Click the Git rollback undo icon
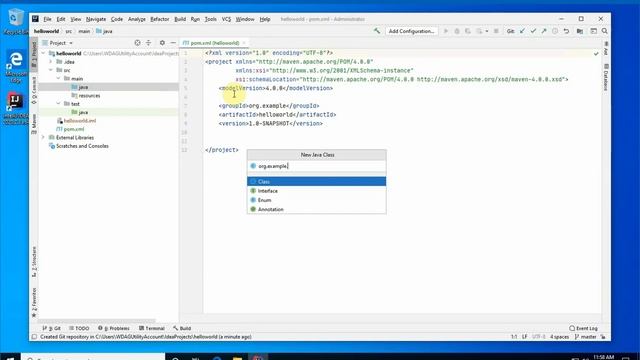The width and height of the screenshot is (640, 360). 567,31
